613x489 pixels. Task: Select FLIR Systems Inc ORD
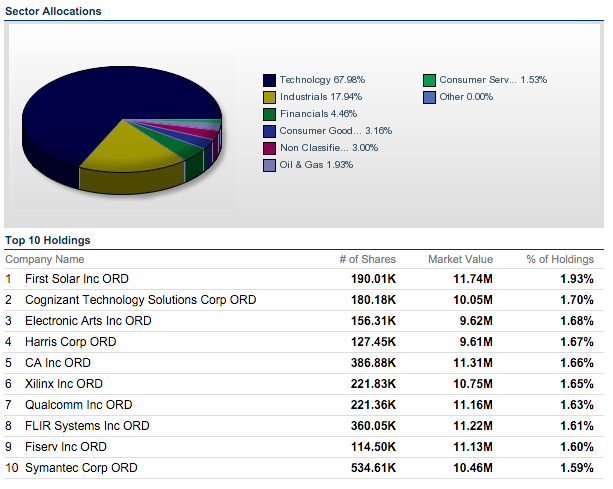(87, 426)
